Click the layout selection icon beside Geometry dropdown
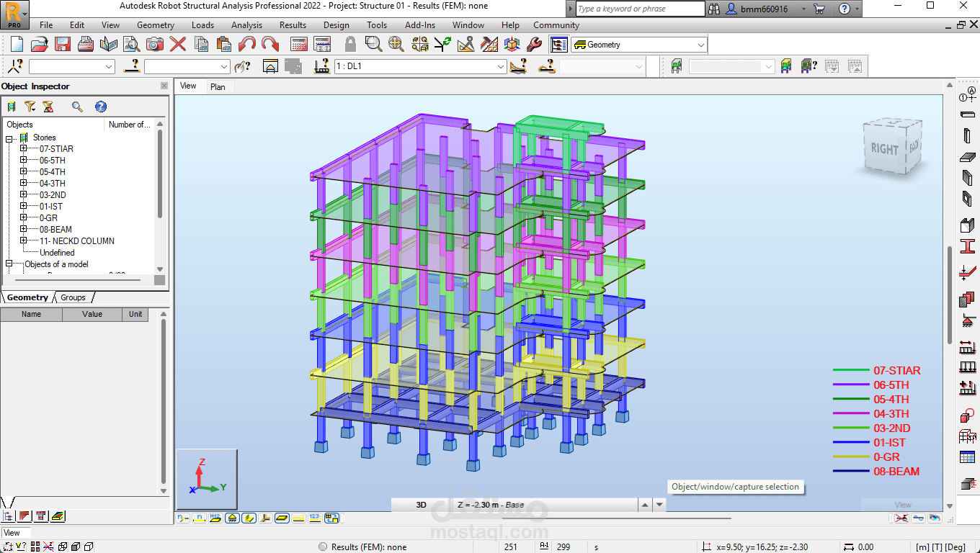The width and height of the screenshot is (980, 553). coord(559,45)
